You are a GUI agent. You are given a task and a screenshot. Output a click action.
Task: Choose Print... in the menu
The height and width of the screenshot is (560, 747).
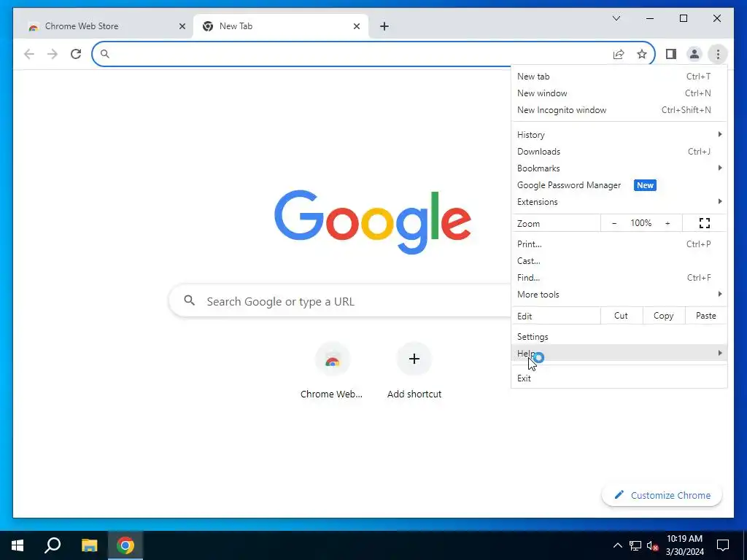(619, 244)
